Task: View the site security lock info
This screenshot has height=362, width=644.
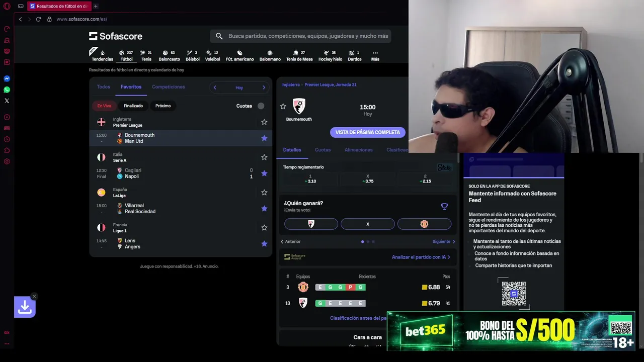Action: click(x=49, y=19)
